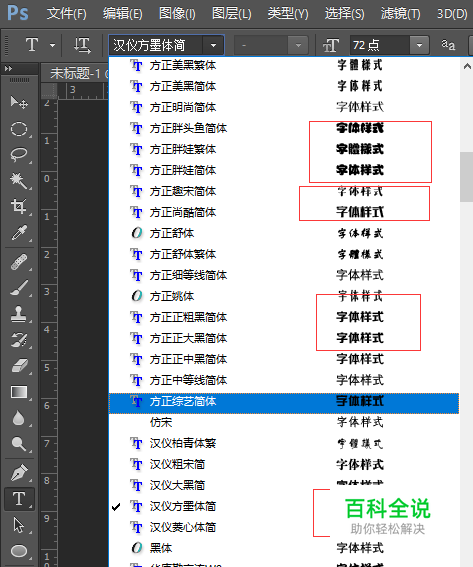Choose 方正胖娃简体 font
The width and height of the screenshot is (473, 567).
coord(284,170)
